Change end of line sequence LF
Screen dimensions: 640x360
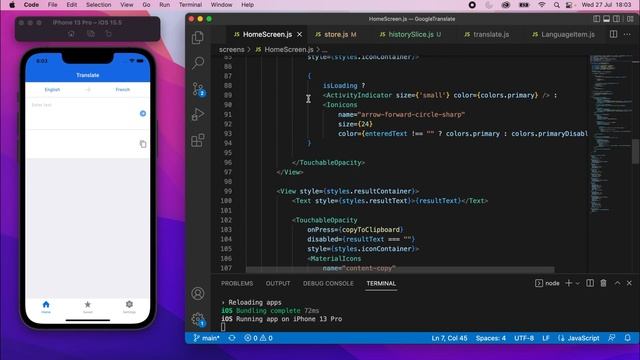546,338
